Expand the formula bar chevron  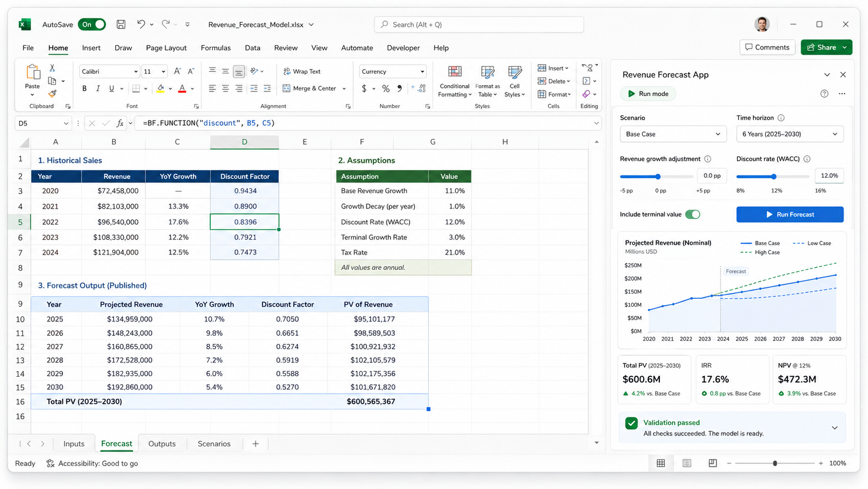point(596,123)
